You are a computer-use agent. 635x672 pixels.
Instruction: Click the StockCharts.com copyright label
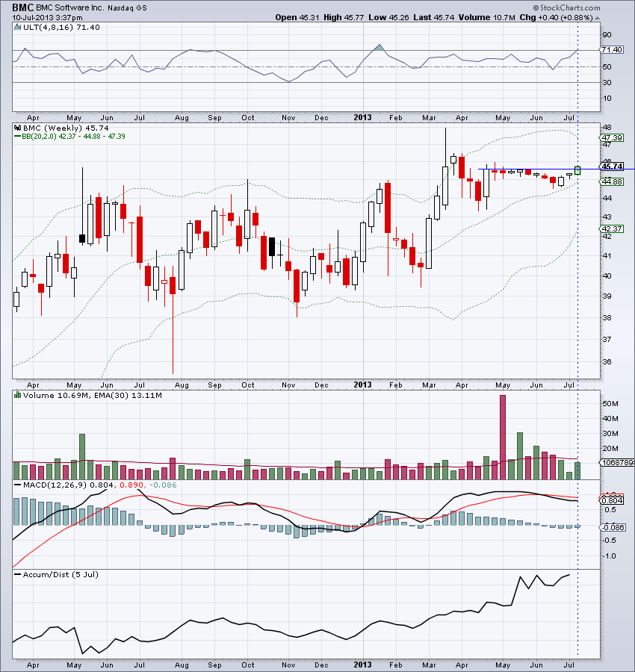(x=567, y=7)
